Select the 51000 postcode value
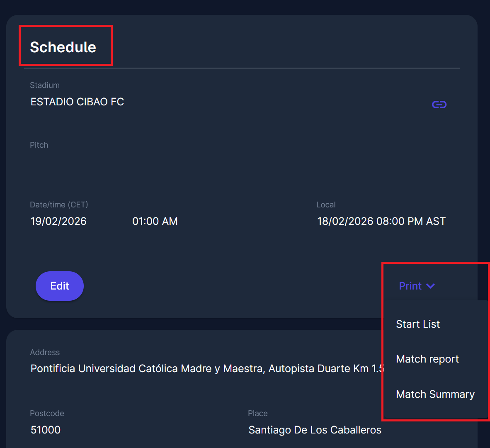 point(46,430)
